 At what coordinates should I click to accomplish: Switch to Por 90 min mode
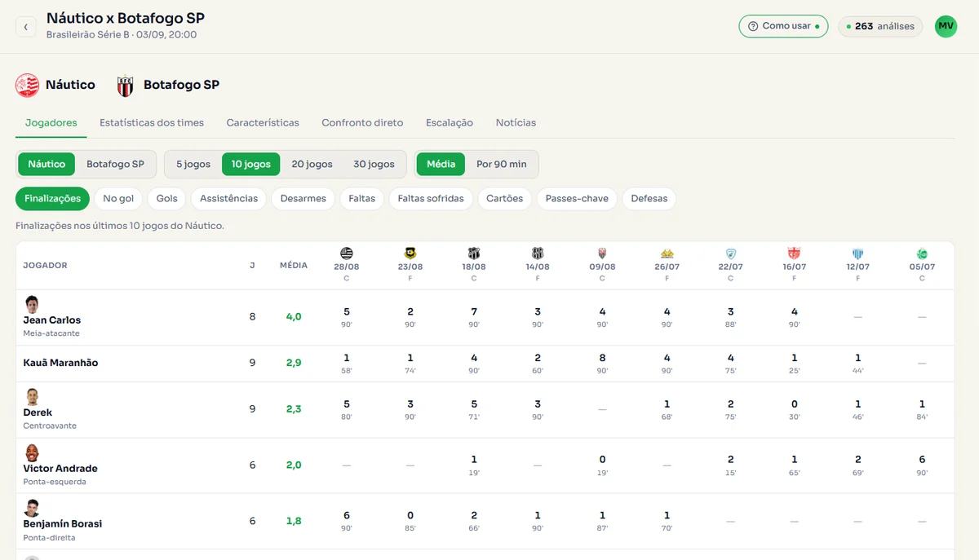[502, 164]
